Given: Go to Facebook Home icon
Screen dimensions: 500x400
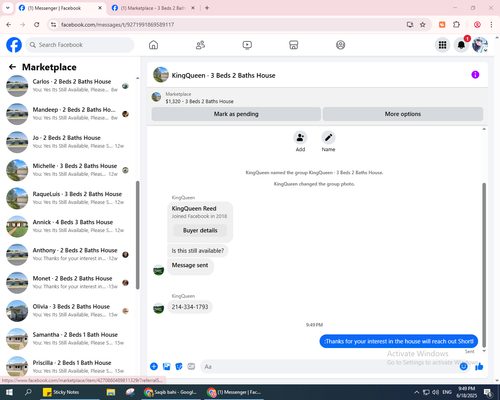Looking at the screenshot, I should (153, 45).
